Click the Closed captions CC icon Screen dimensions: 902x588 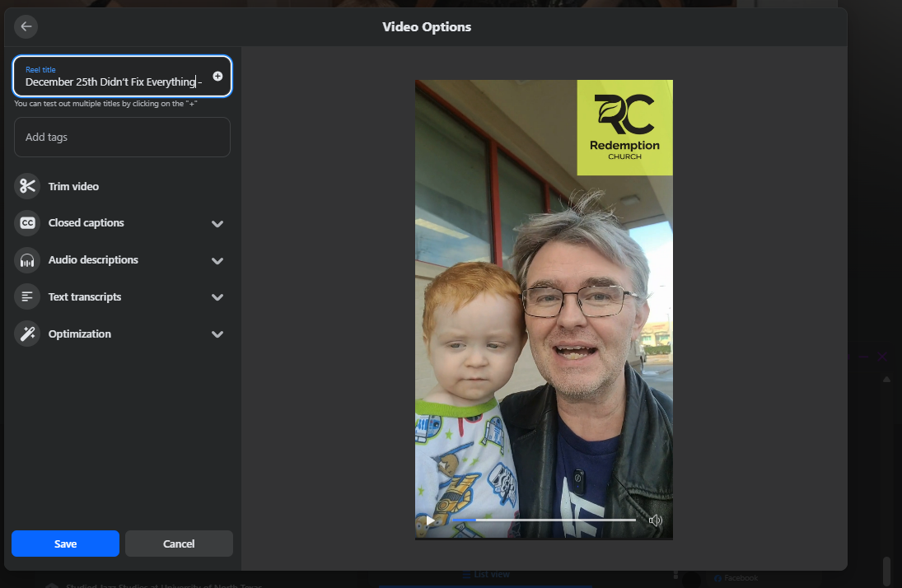click(x=27, y=223)
